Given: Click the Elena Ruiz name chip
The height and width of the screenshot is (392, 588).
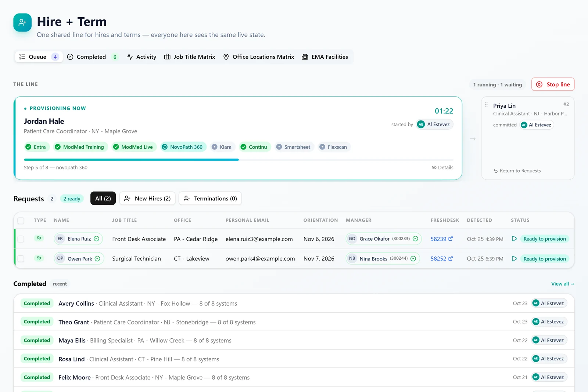Looking at the screenshot, I should (78, 239).
